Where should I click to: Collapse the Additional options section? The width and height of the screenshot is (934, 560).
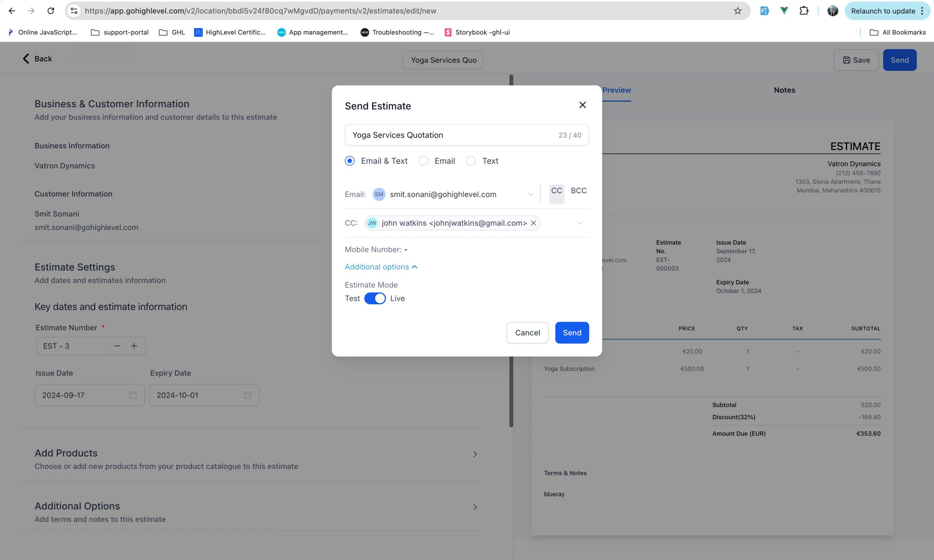coord(381,267)
